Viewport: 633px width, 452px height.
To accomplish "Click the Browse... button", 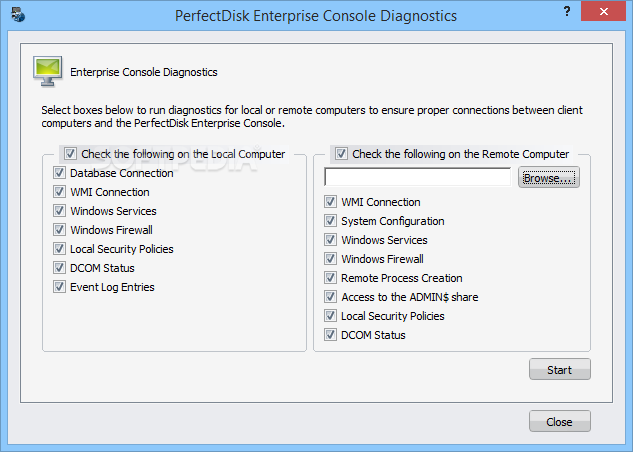I will pos(549,178).
